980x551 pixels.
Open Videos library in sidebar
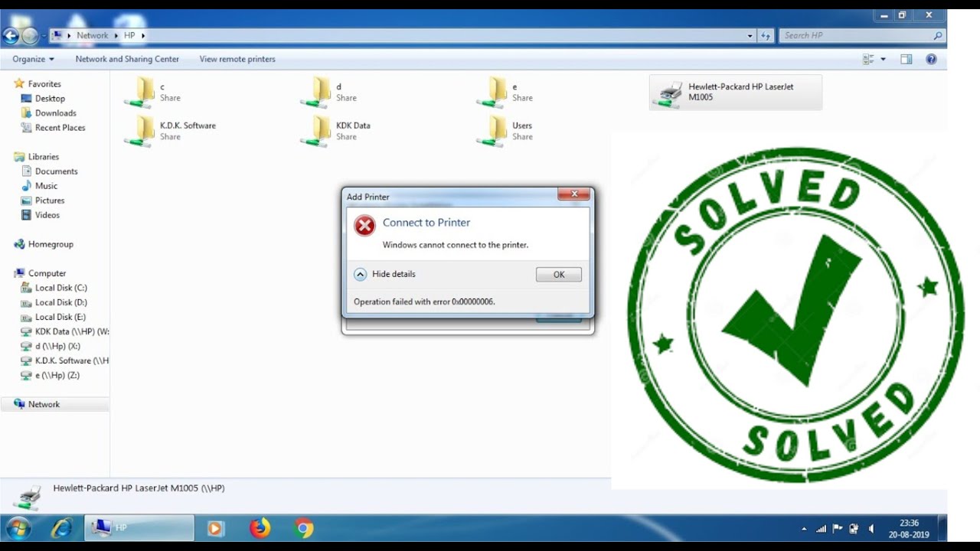47,215
